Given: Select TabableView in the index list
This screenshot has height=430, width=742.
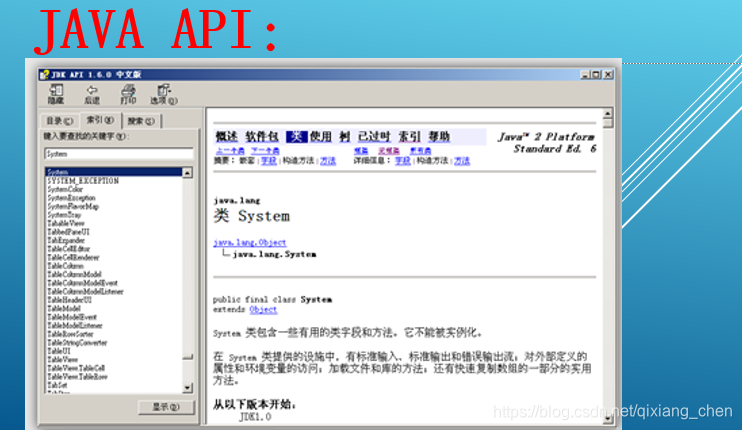Looking at the screenshot, I should (x=66, y=223).
